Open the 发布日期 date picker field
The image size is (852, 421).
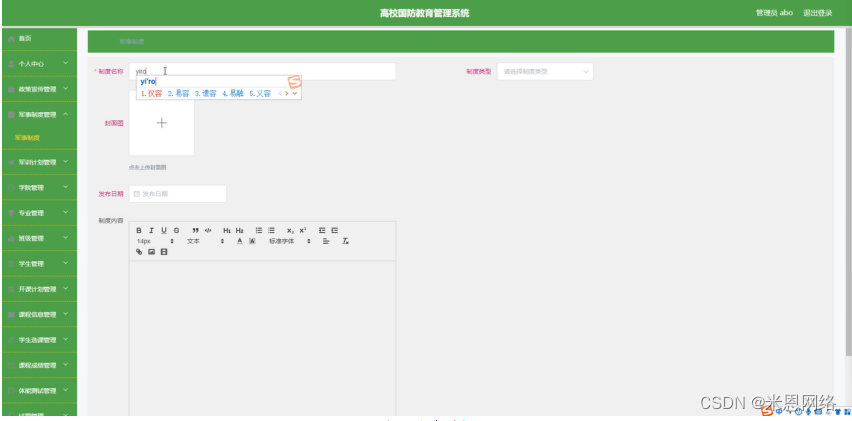coord(178,194)
